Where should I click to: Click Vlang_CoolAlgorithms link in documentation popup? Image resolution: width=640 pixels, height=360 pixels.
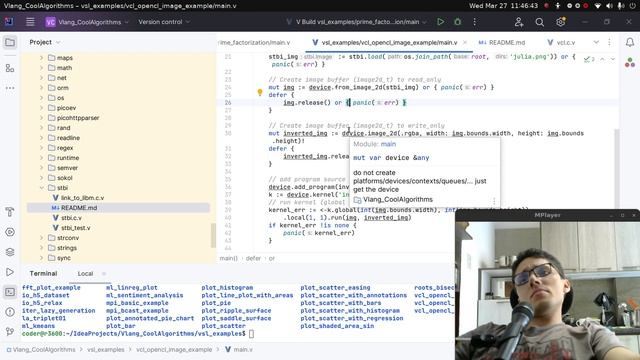(x=398, y=200)
